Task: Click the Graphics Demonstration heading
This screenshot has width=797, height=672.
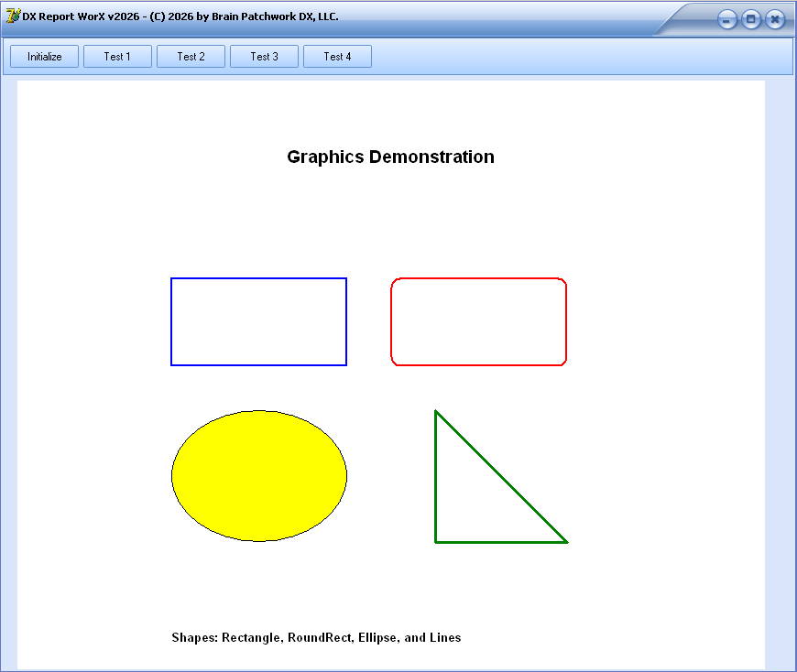Action: click(x=390, y=157)
